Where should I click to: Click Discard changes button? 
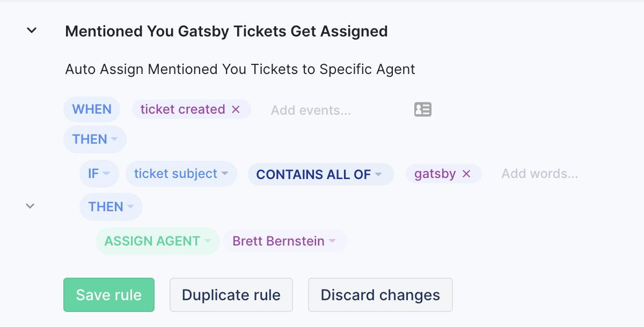380,295
